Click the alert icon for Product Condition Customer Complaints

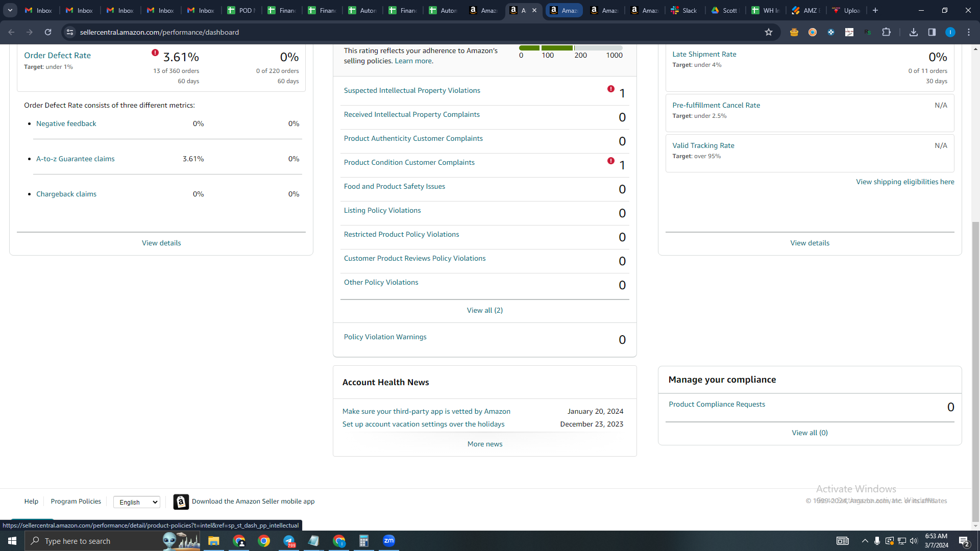(x=611, y=161)
